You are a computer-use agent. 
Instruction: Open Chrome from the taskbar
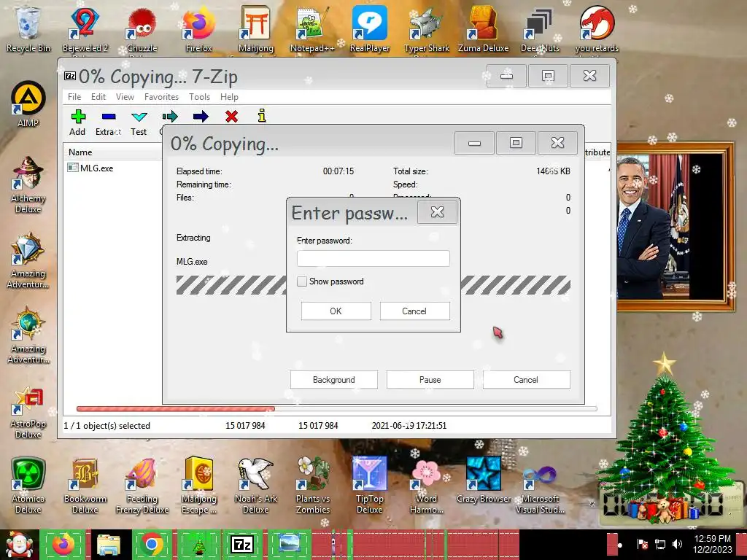(152, 544)
